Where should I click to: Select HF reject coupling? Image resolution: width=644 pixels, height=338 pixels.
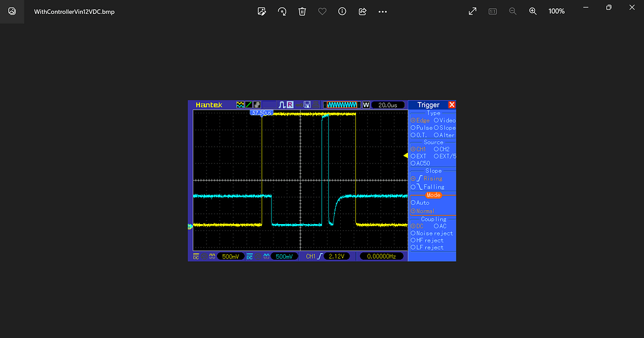coord(427,240)
